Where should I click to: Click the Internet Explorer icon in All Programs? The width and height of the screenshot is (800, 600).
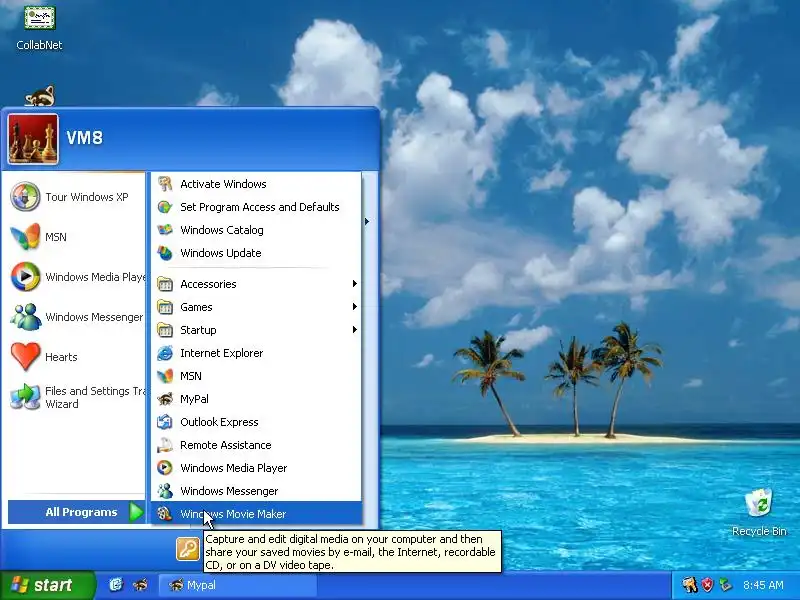tap(165, 353)
